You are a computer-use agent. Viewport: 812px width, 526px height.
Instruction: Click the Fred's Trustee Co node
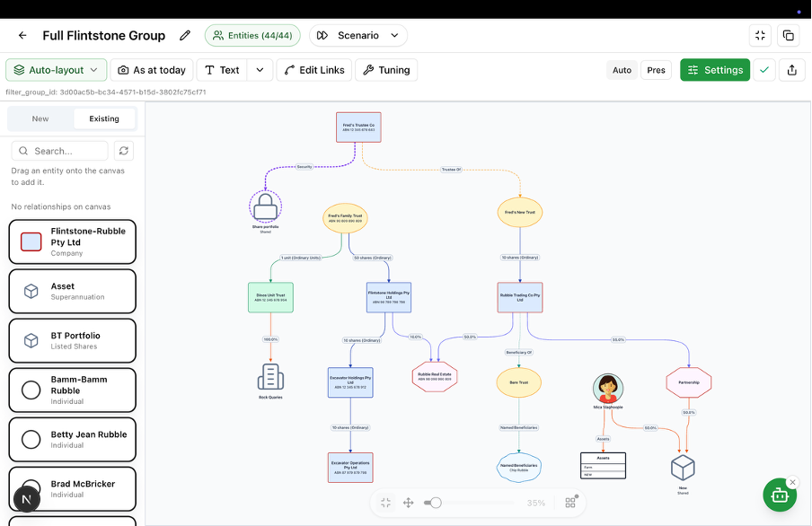point(358,127)
